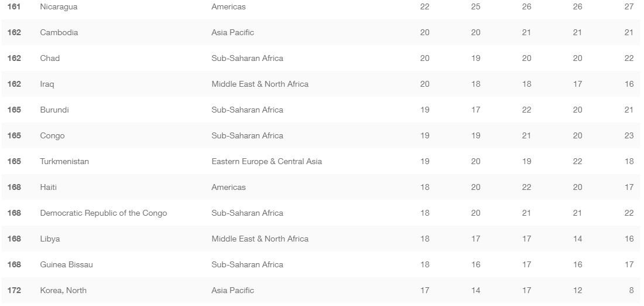Click Eastern Europe & Central Asia region
This screenshot has height=306, width=644.
click(x=266, y=162)
